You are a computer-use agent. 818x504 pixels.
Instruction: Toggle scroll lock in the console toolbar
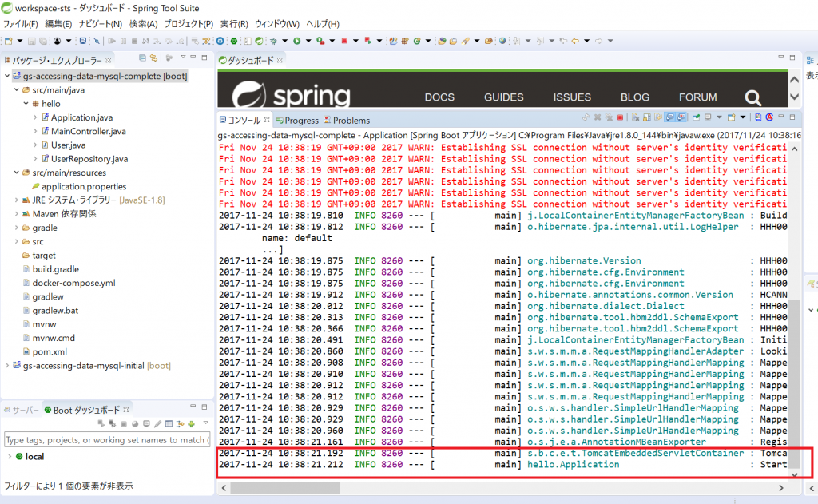click(x=645, y=118)
